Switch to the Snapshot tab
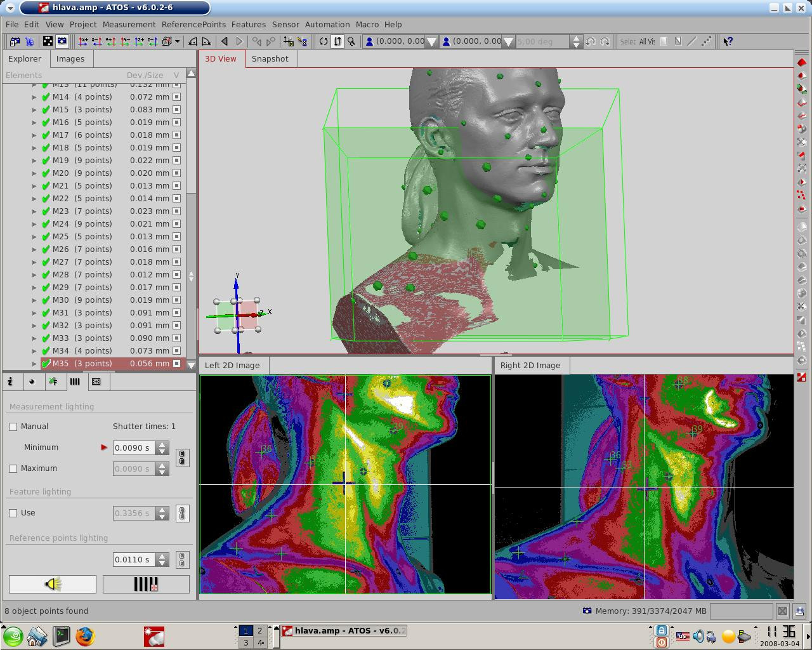This screenshot has height=650, width=812. pyautogui.click(x=270, y=59)
